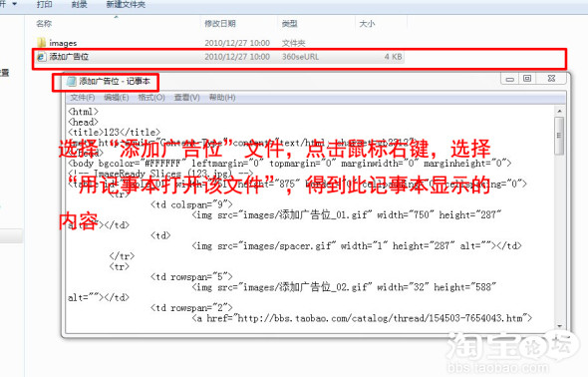Click the Notepad scrollbar up arrow
The image size is (588, 377).
point(559,111)
